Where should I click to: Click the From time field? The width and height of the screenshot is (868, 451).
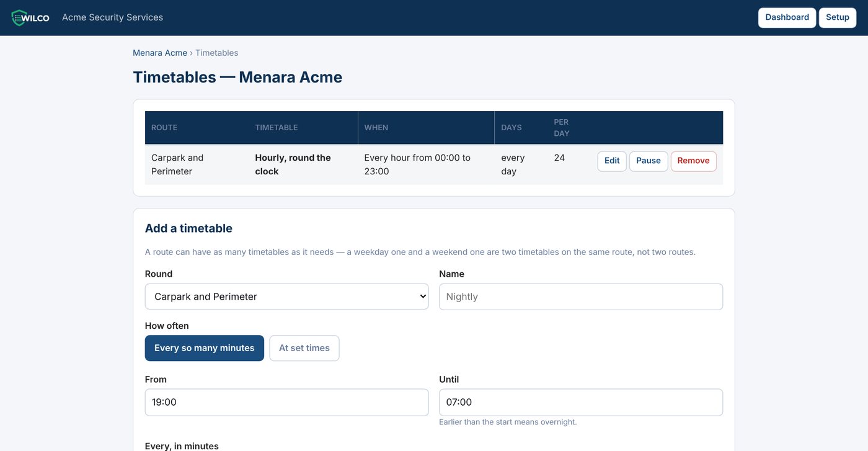click(x=286, y=402)
